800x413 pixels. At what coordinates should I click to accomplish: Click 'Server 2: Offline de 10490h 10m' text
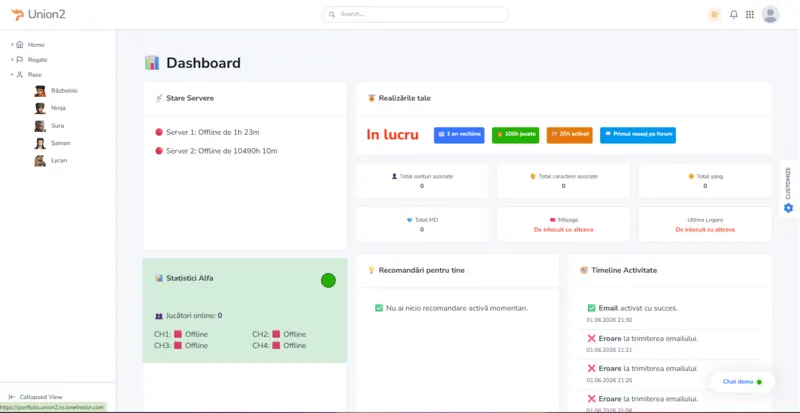pyautogui.click(x=222, y=151)
